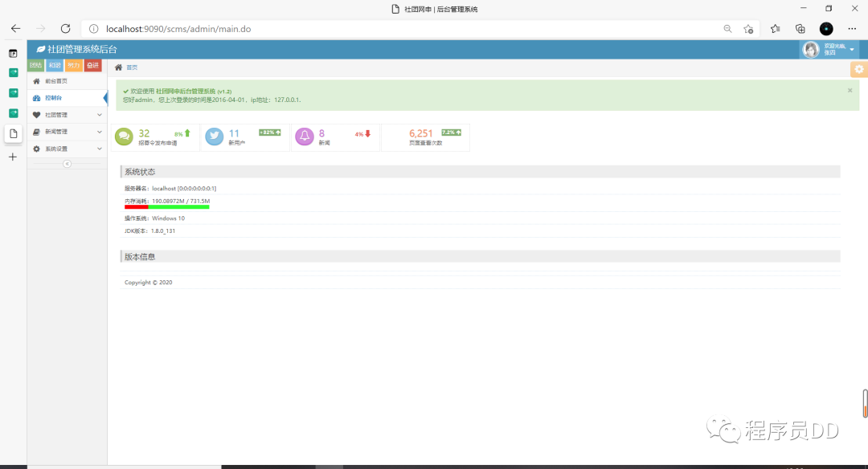
Task: Open the 系统设置 sidebar menu
Action: (x=67, y=149)
